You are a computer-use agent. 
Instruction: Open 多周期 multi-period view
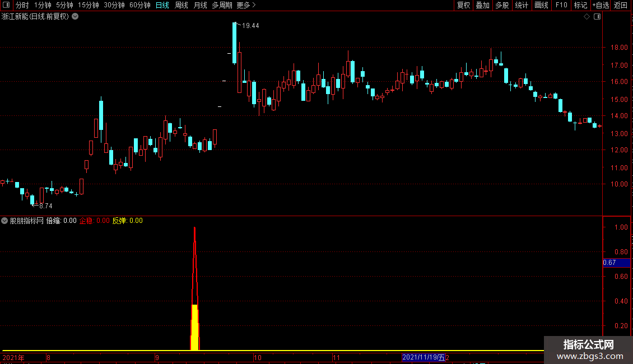point(222,5)
